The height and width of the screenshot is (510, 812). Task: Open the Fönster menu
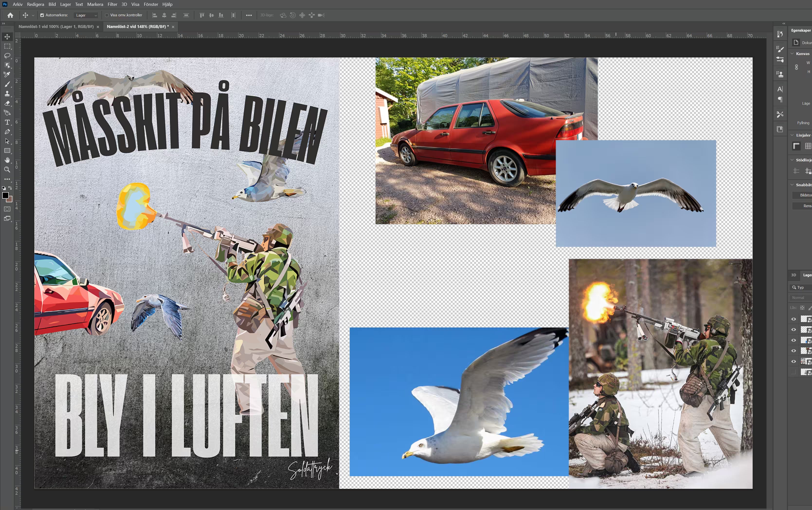(x=151, y=4)
